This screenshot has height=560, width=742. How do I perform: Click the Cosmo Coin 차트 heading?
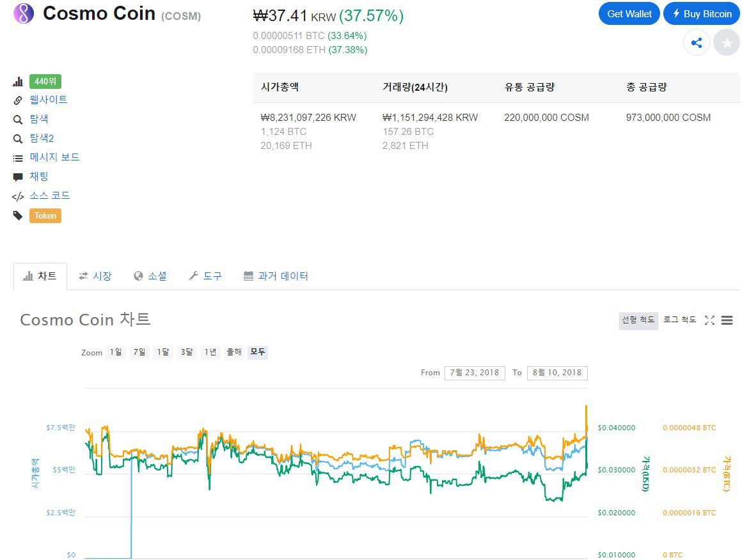click(x=85, y=319)
